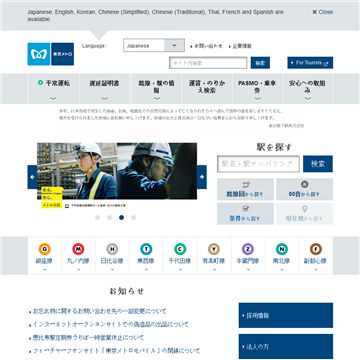Screen dimensions: 360x360
Task: Expand the arrow below 千代田線
Action: point(180,269)
